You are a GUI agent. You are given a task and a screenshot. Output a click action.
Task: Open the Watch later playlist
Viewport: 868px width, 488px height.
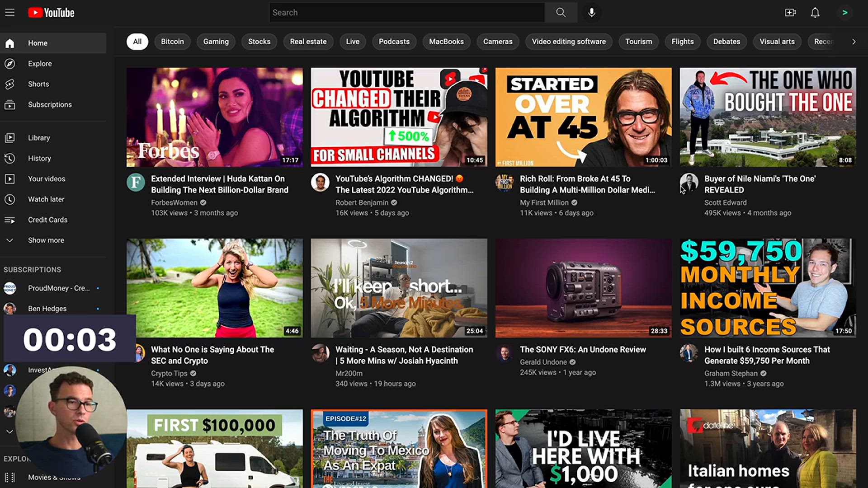coord(53,199)
